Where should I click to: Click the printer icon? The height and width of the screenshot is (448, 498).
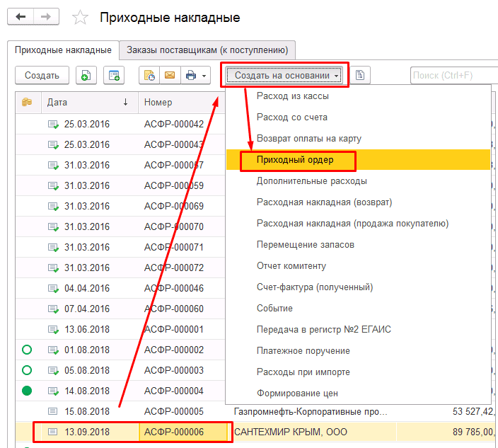(x=191, y=75)
